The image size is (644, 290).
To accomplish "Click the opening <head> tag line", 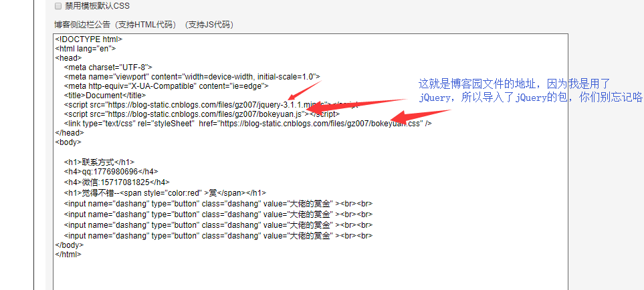I will pyautogui.click(x=68, y=58).
